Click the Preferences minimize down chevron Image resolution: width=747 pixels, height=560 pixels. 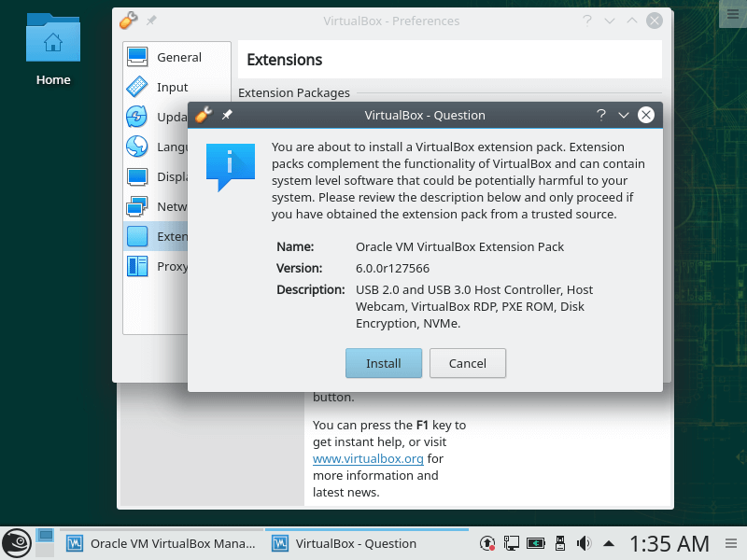tap(610, 21)
